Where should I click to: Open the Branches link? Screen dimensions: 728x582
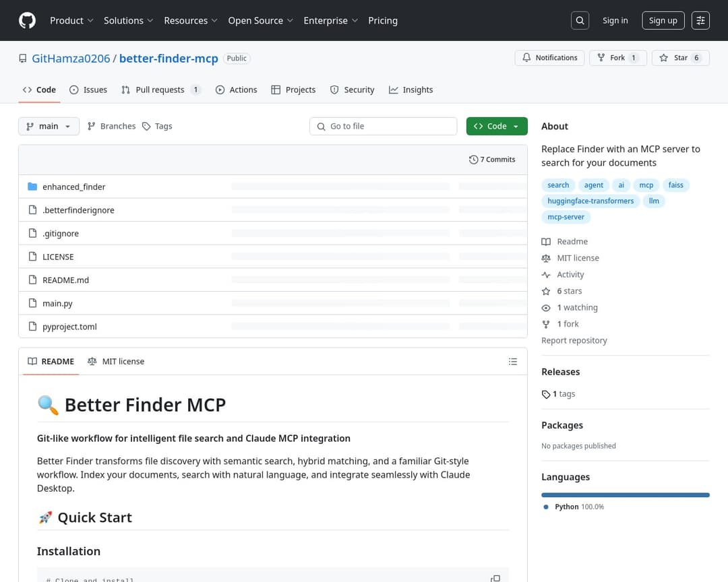point(111,126)
